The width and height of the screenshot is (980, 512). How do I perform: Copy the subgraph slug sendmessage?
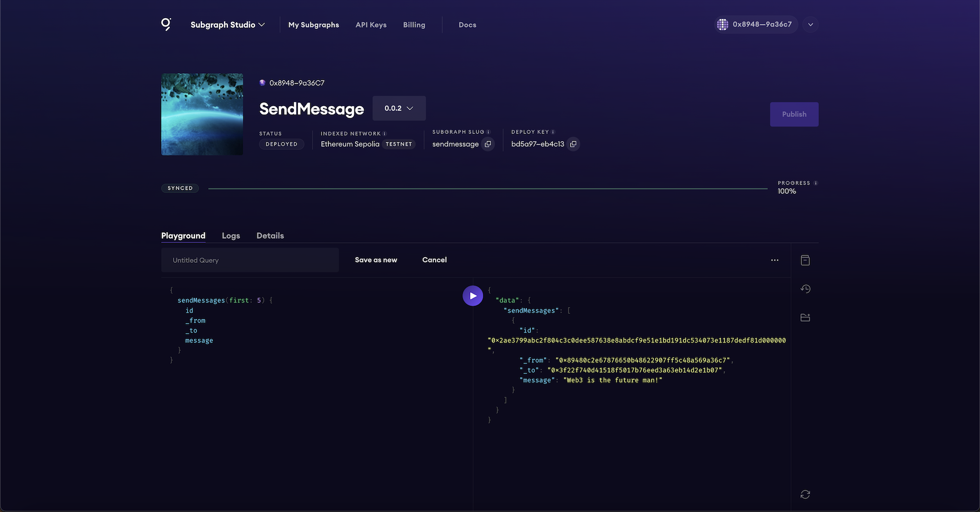click(488, 144)
